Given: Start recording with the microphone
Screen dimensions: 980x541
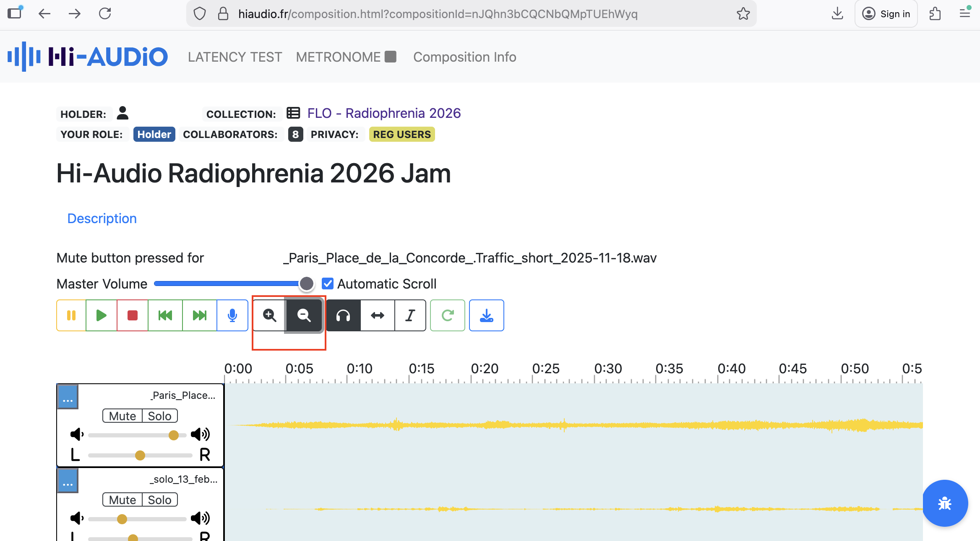Looking at the screenshot, I should click(x=232, y=315).
